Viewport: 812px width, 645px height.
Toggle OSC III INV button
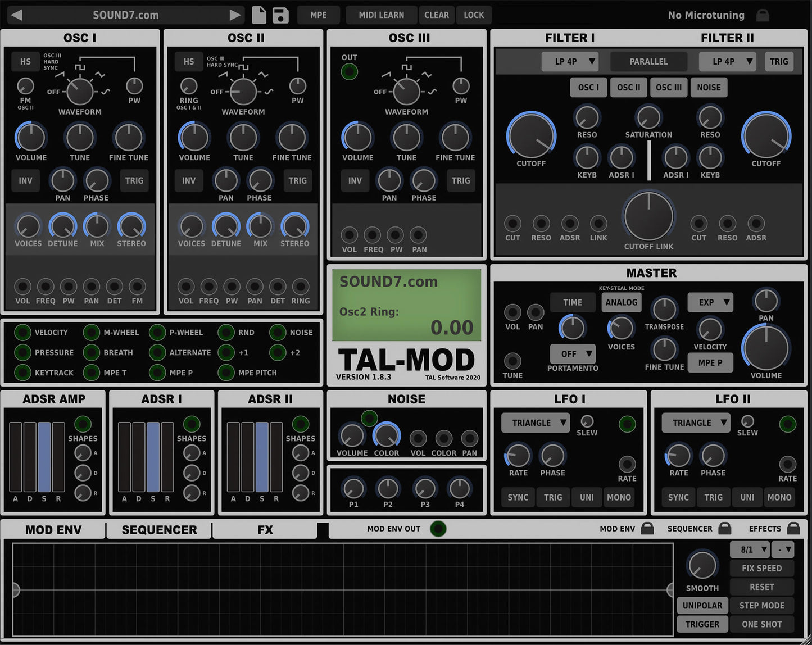(x=355, y=180)
